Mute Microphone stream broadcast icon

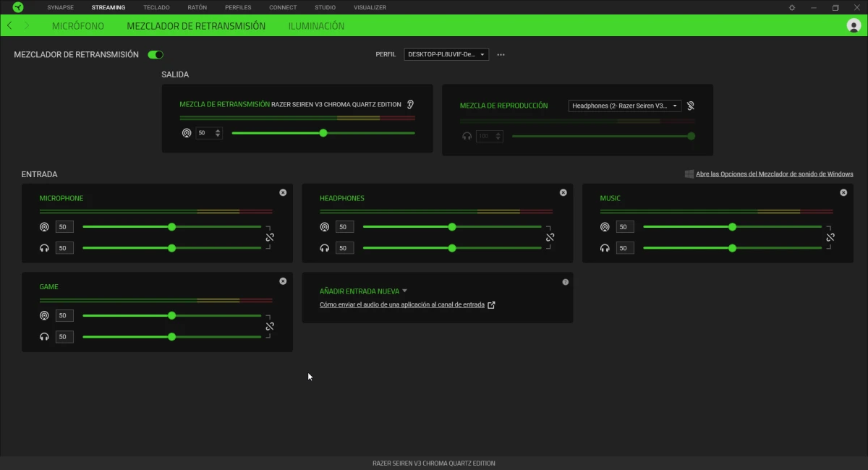pyautogui.click(x=44, y=227)
